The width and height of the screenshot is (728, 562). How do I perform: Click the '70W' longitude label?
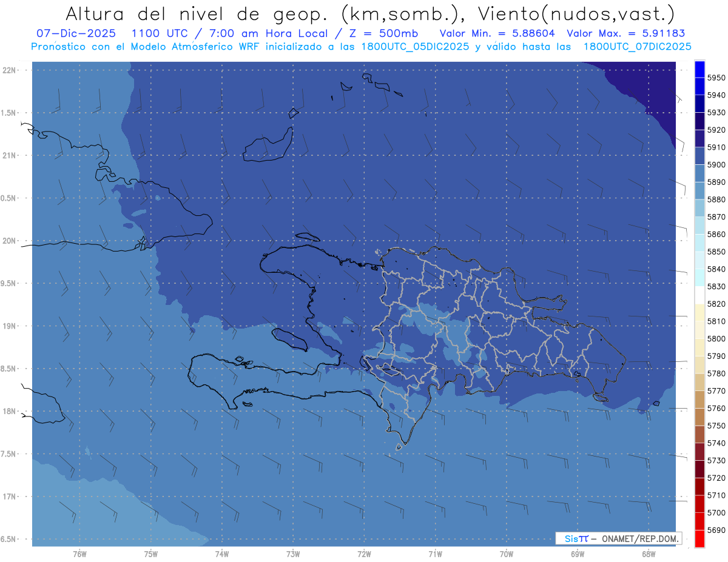click(507, 554)
